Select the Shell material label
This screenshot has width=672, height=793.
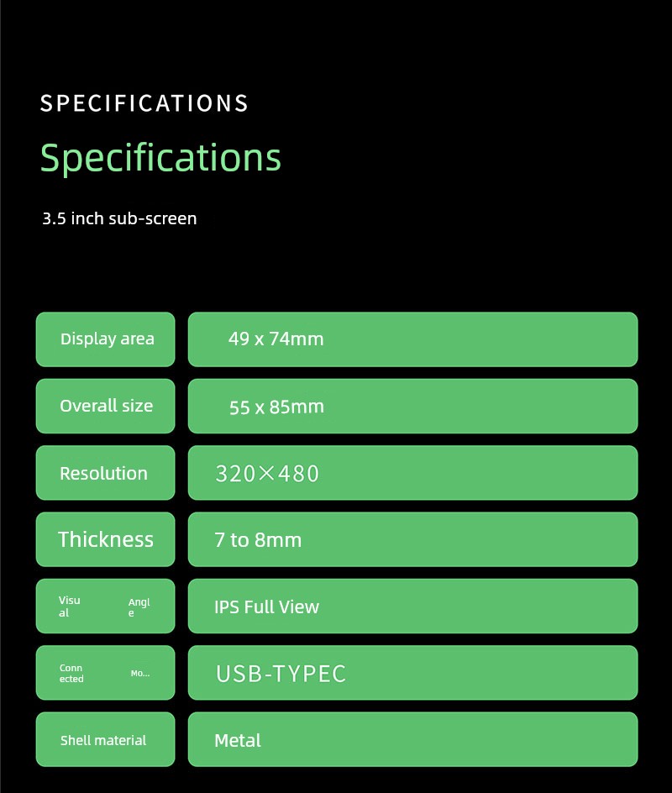pyautogui.click(x=103, y=740)
